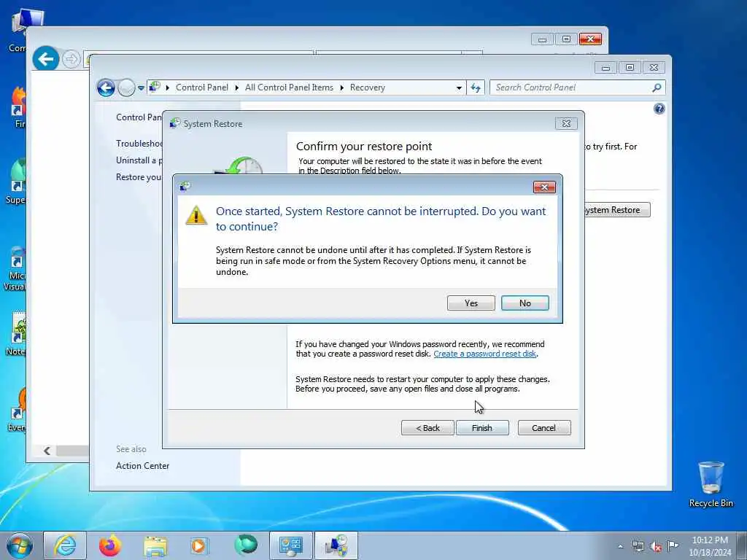Show hidden tray icons arrow
Screen dimensions: 747x560
click(620, 546)
